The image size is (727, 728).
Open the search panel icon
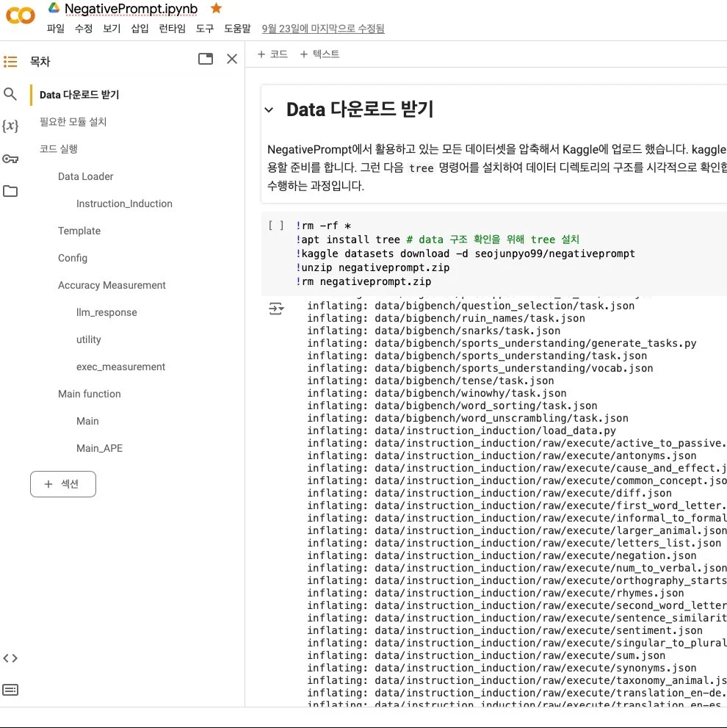click(10, 94)
